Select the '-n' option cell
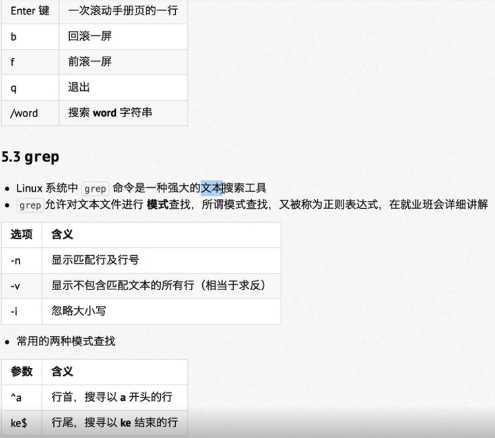 pyautogui.click(x=22, y=260)
